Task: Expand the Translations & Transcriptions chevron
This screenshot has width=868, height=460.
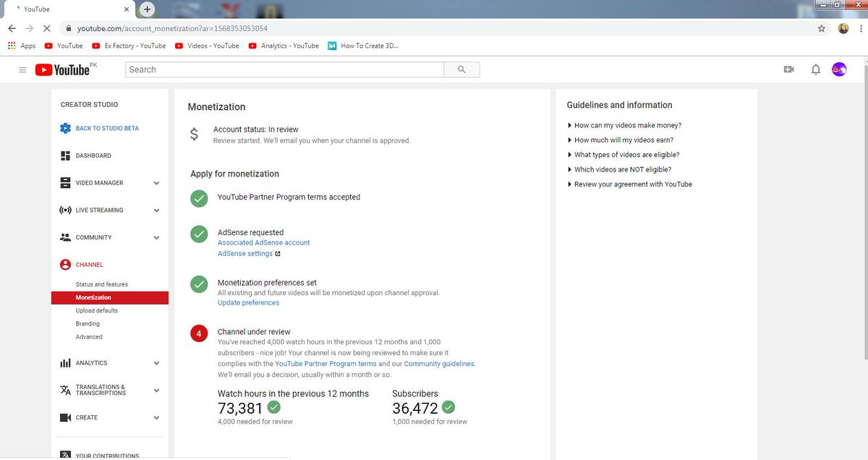Action: pyautogui.click(x=156, y=390)
